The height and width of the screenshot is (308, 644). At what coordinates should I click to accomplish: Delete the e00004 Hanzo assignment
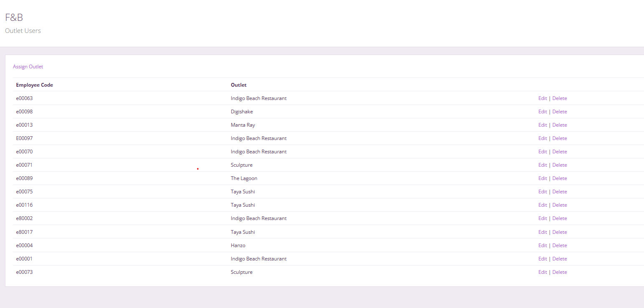pyautogui.click(x=559, y=245)
